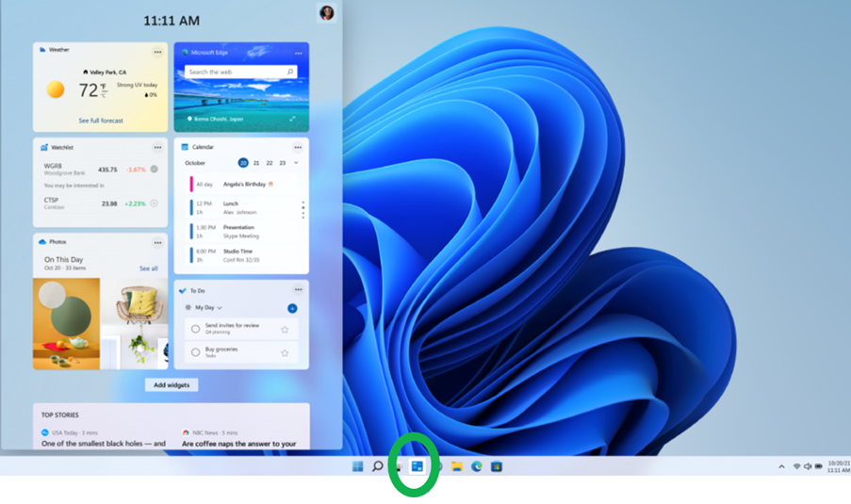Open the See full forecast link
Screen dimensions: 851x504
101,121
